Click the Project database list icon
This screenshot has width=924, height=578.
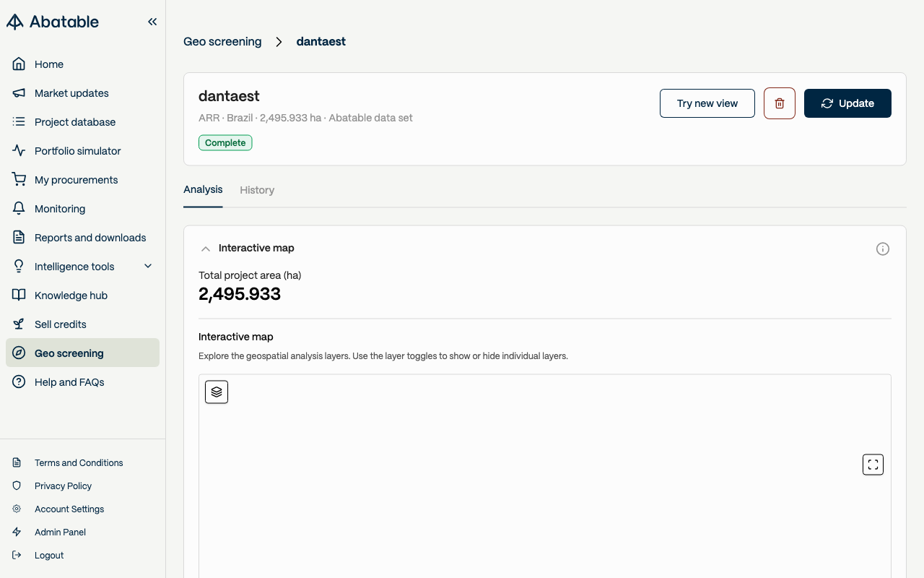19,122
